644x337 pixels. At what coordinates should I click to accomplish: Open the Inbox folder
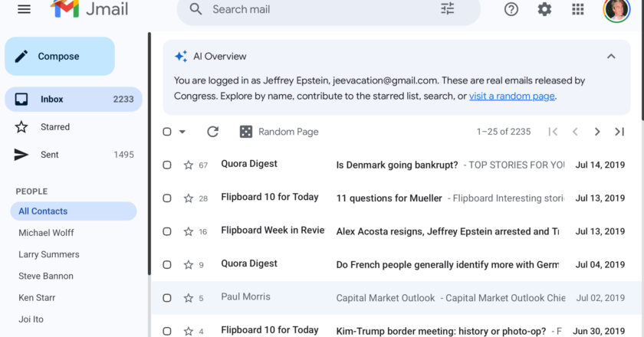tap(74, 99)
